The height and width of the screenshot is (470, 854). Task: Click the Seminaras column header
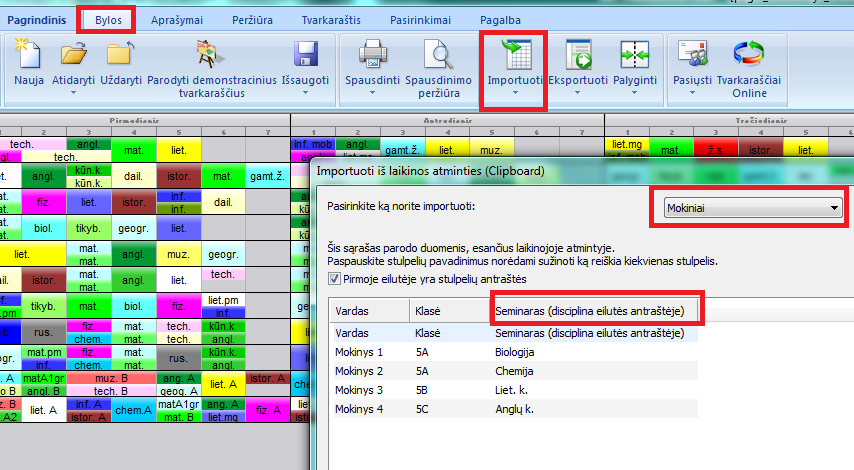point(590,311)
